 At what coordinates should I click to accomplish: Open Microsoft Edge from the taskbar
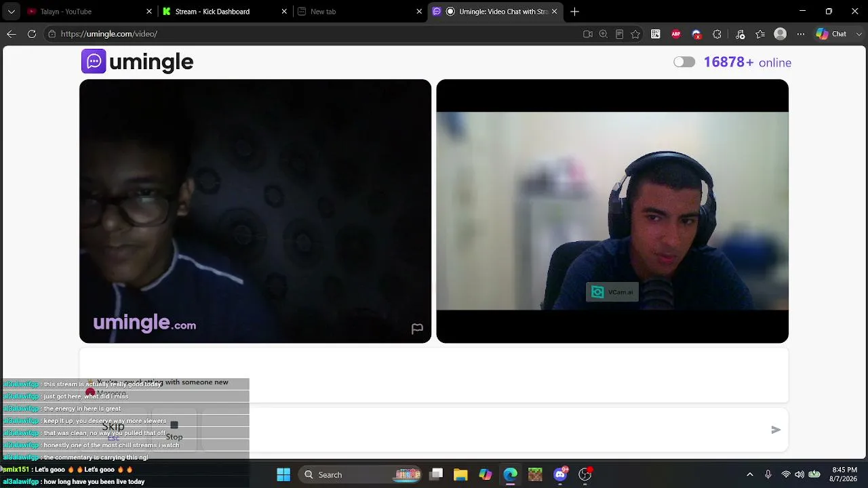click(x=510, y=474)
